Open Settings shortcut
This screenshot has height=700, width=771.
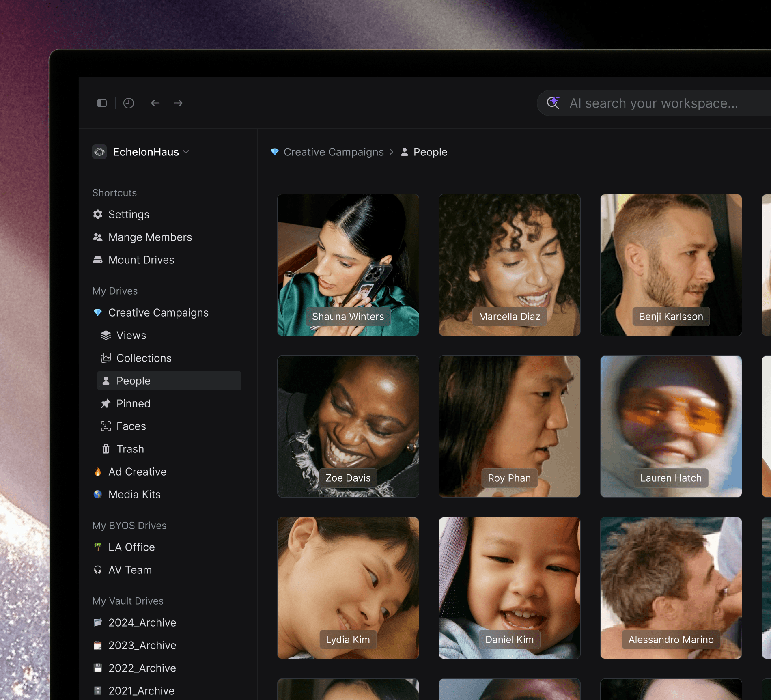129,214
